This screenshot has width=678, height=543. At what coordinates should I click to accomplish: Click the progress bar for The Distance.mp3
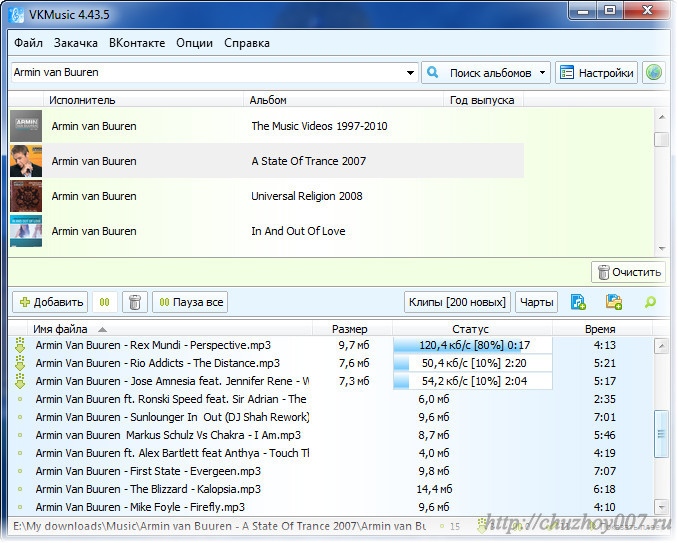click(473, 363)
